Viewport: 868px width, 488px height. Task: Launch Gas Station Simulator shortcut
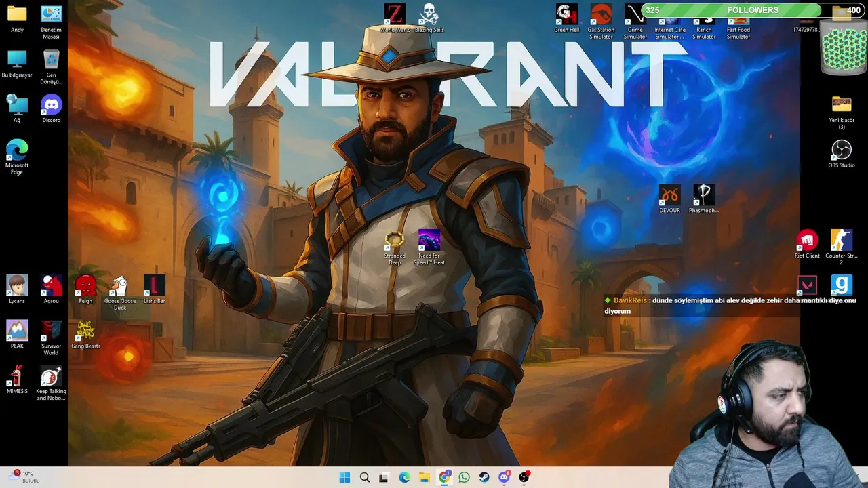click(x=601, y=22)
